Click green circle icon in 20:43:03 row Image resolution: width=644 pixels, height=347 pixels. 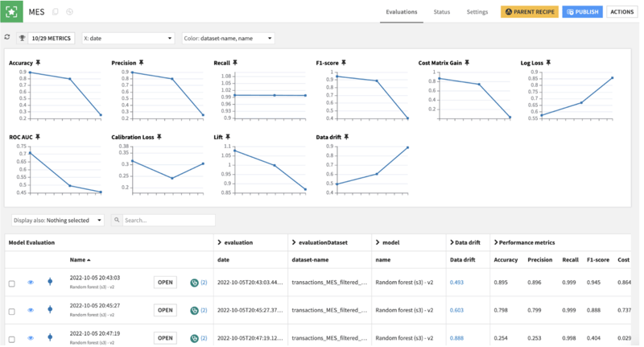pos(194,283)
